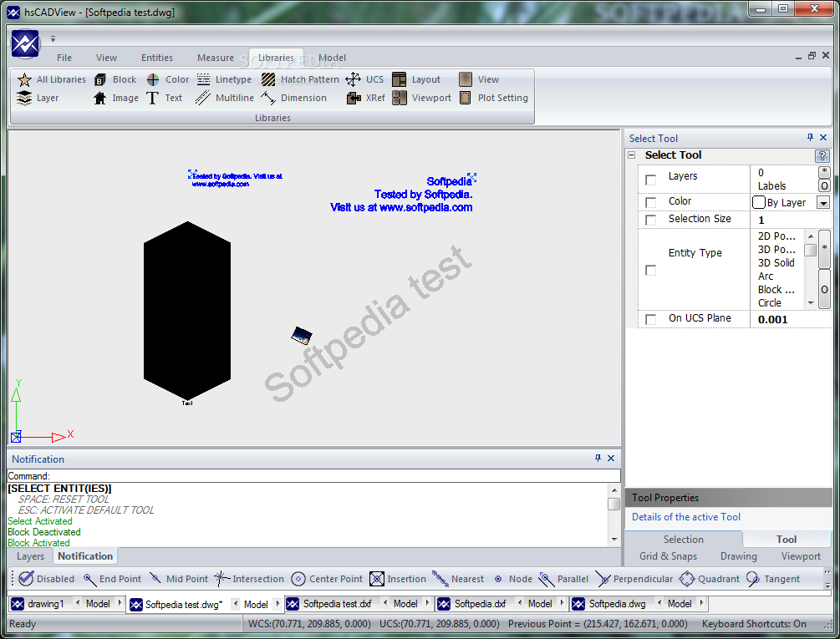Viewport: 840px width, 639px height.
Task: Open the Measure ribbon tab
Action: point(216,58)
